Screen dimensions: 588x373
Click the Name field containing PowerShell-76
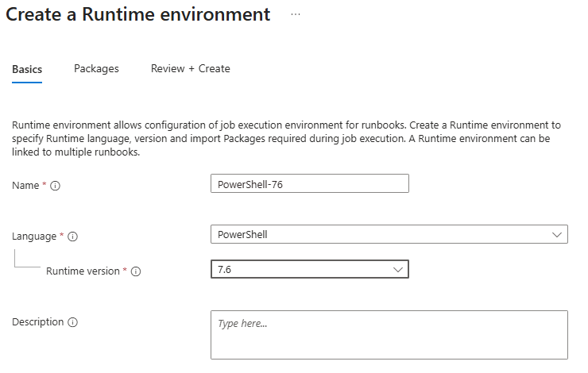(x=310, y=183)
